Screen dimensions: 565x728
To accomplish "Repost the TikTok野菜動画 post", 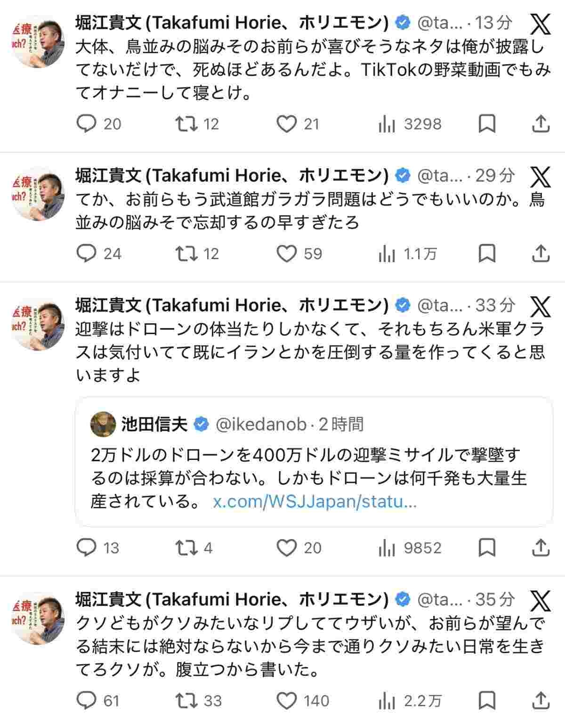I will click(186, 124).
